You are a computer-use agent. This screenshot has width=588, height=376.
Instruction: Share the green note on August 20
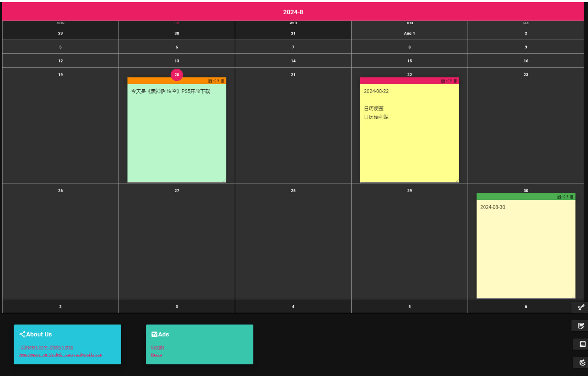click(215, 81)
